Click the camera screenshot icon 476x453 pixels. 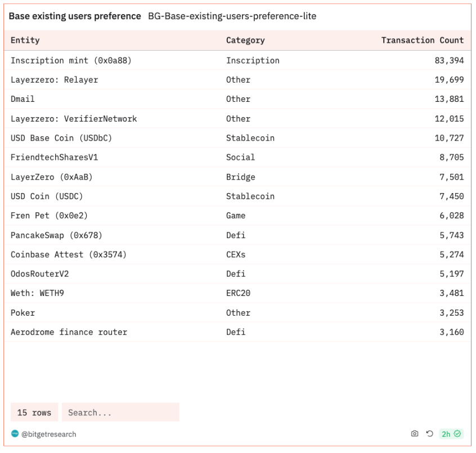[x=415, y=434]
